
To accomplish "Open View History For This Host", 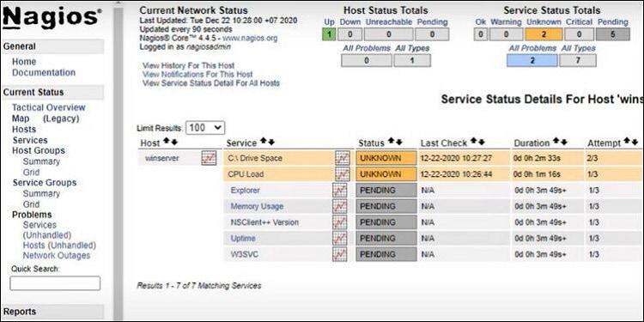I will 189,65.
